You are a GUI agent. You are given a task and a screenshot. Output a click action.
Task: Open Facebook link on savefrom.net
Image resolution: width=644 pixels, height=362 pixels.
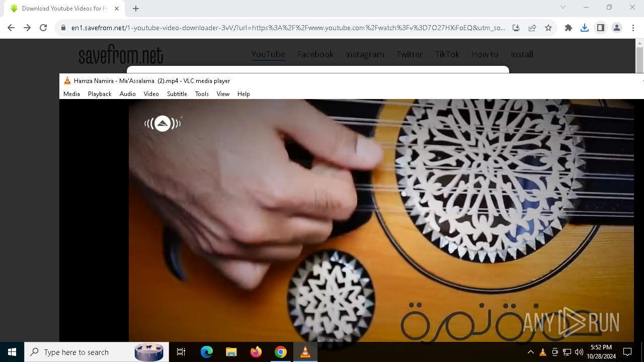pos(315,54)
